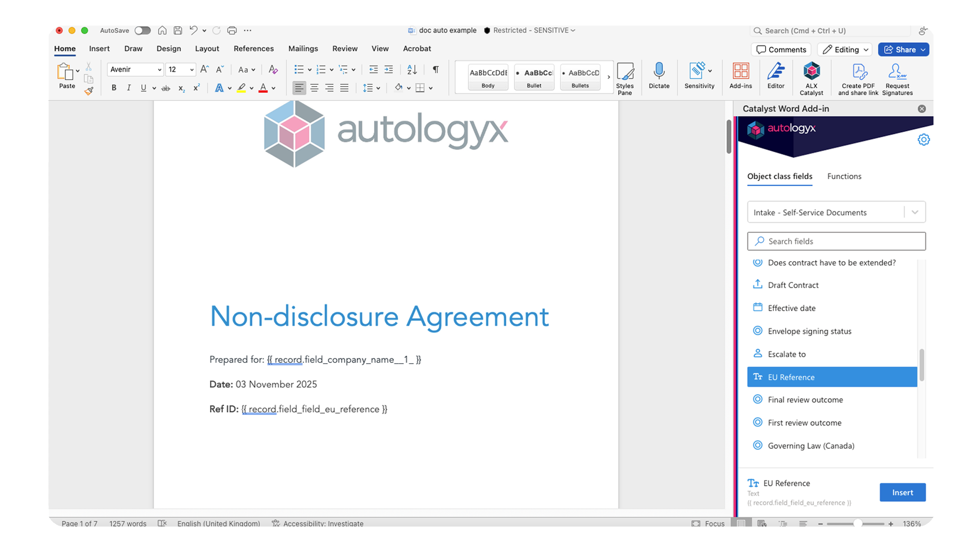
Task: Open the Comments pane
Action: 781,50
